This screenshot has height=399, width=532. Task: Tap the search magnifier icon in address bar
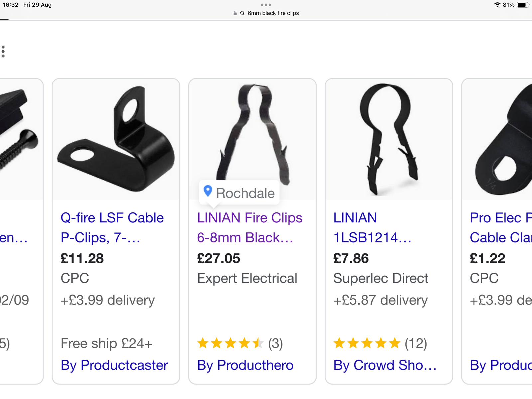pyautogui.click(x=242, y=13)
